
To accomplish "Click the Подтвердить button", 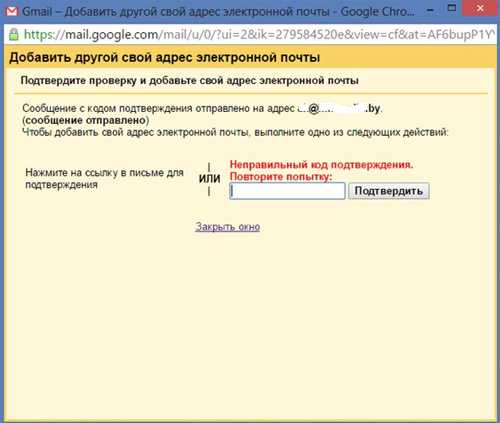I will click(x=389, y=191).
